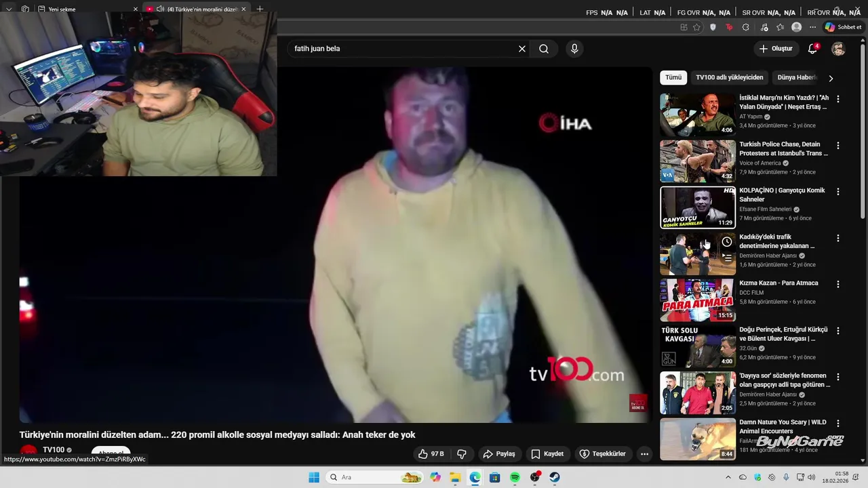The width and height of the screenshot is (868, 488).
Task: Open Doğu Perinçek, Ertuğrul Kürkçü video title
Action: (x=783, y=334)
